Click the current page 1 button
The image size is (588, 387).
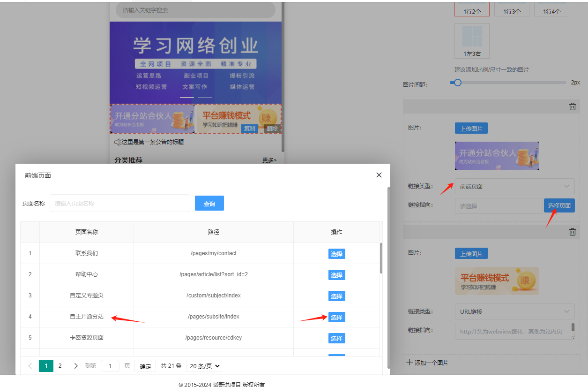pos(46,366)
